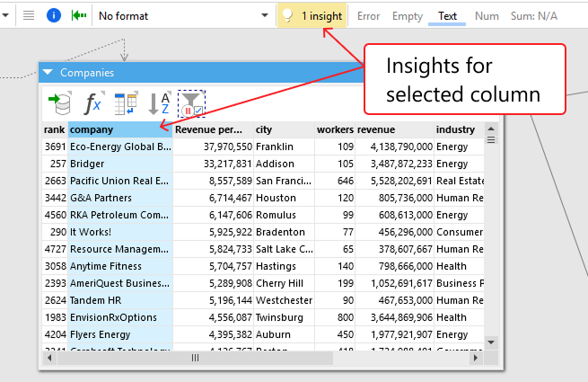This screenshot has height=382, width=588.
Task: Click the manage columns table icon
Action: (126, 103)
